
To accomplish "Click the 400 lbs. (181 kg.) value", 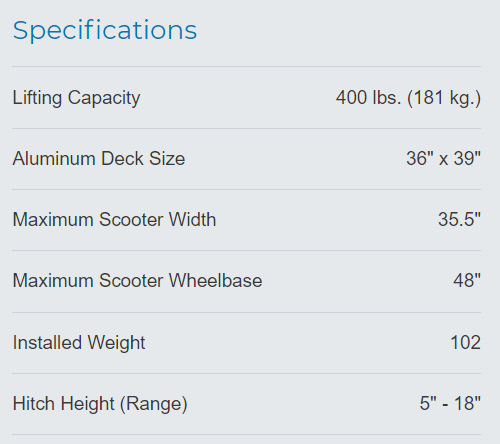I will 408,99.
